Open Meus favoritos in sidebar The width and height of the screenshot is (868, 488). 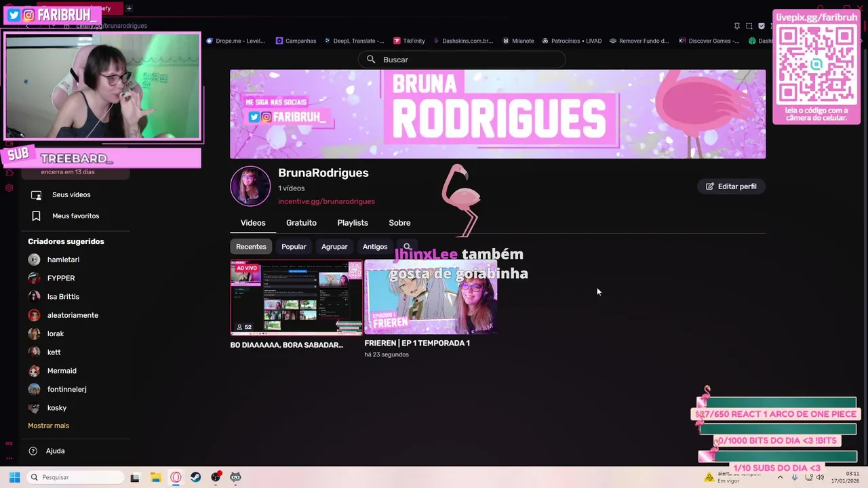[x=75, y=216]
